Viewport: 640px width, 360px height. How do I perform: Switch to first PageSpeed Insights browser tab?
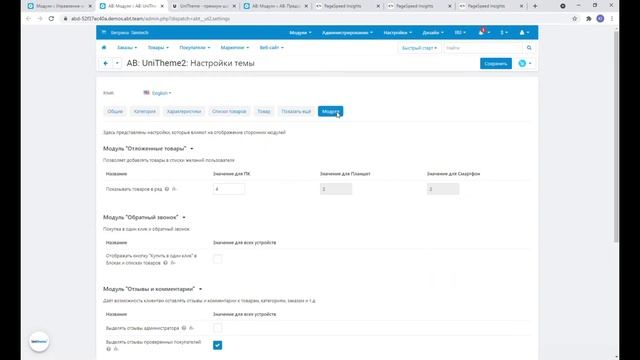point(347,6)
